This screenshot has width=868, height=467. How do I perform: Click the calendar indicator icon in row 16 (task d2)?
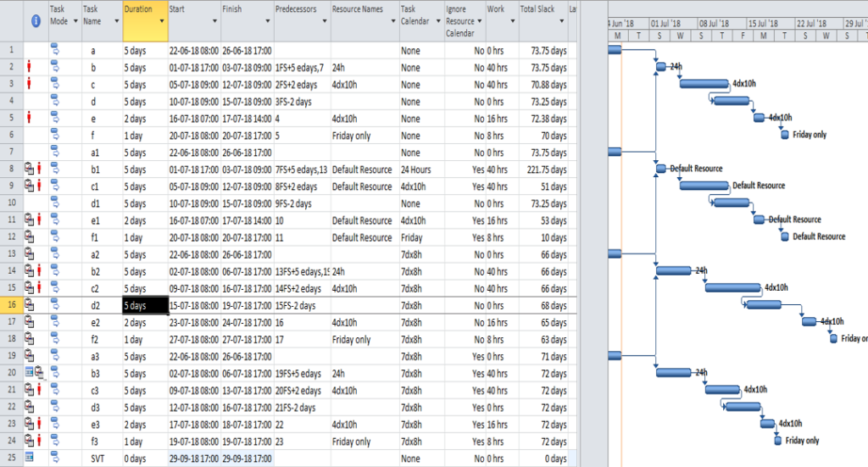[30, 305]
